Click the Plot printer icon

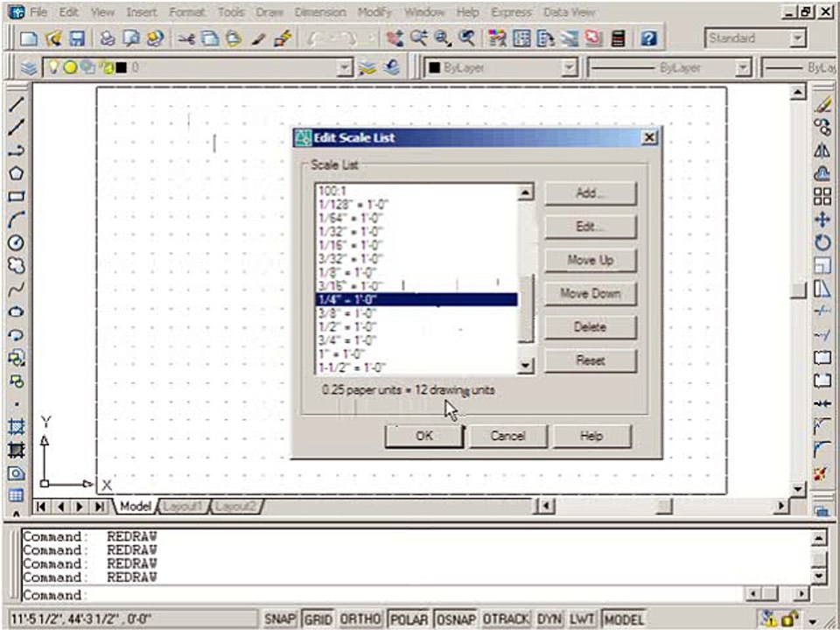108,38
